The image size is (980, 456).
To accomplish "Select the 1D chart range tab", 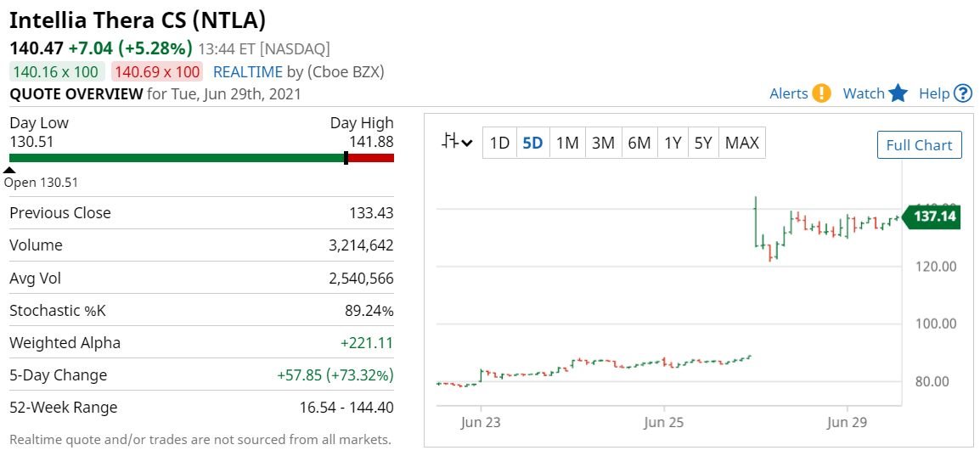I will point(499,143).
